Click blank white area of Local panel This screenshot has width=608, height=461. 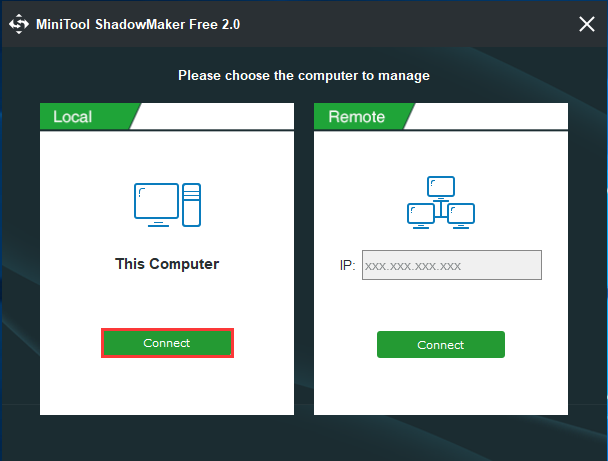point(167,388)
